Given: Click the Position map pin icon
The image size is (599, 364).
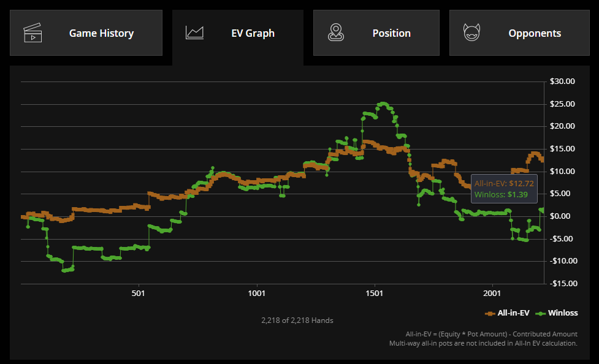Looking at the screenshot, I should point(336,33).
